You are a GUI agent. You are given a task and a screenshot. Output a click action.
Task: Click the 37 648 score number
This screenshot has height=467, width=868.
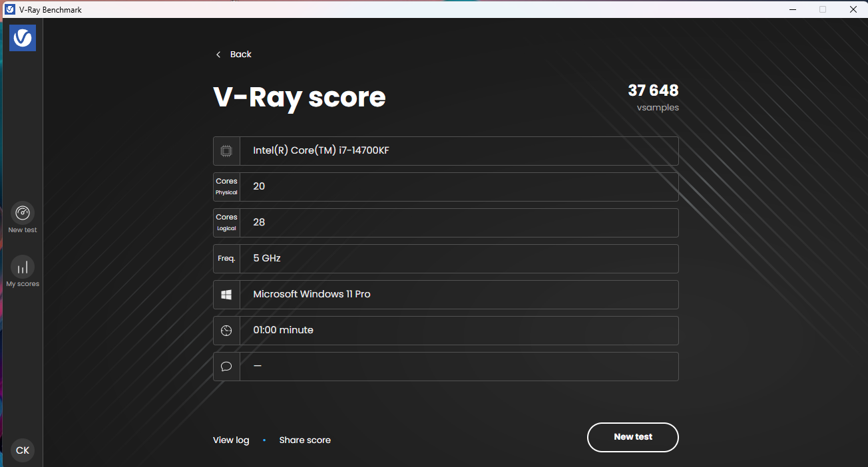(x=653, y=90)
